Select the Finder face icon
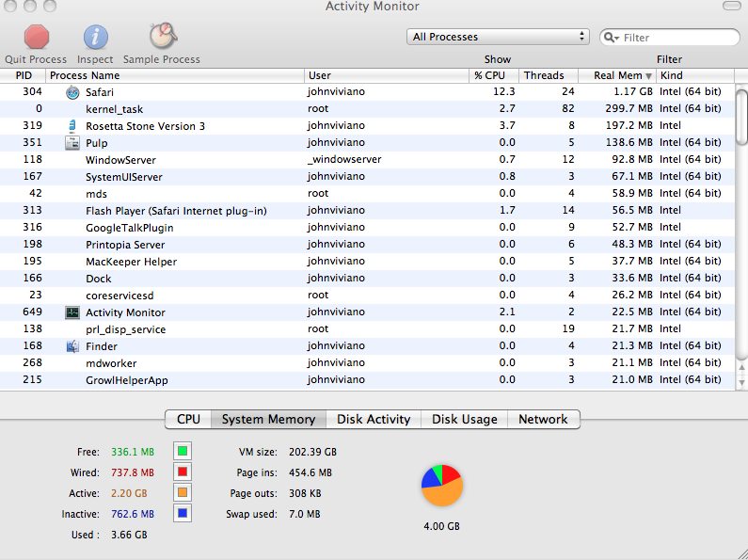The width and height of the screenshot is (748, 560). pos(72,346)
